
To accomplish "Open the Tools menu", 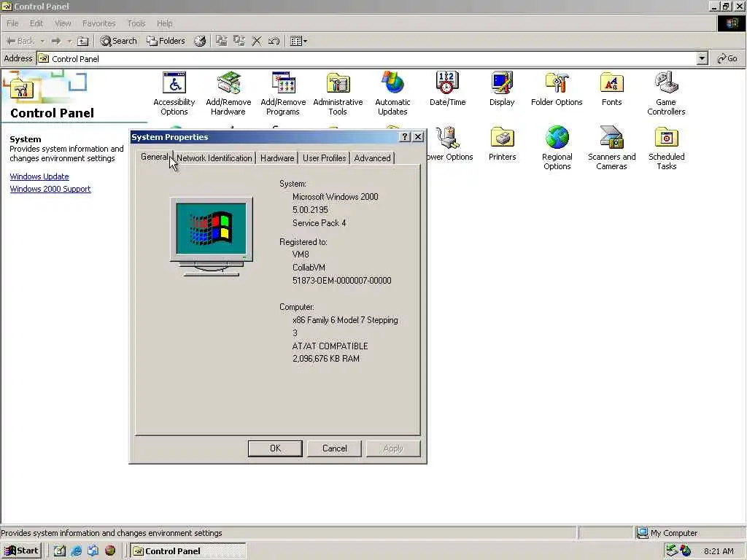I will coord(136,23).
